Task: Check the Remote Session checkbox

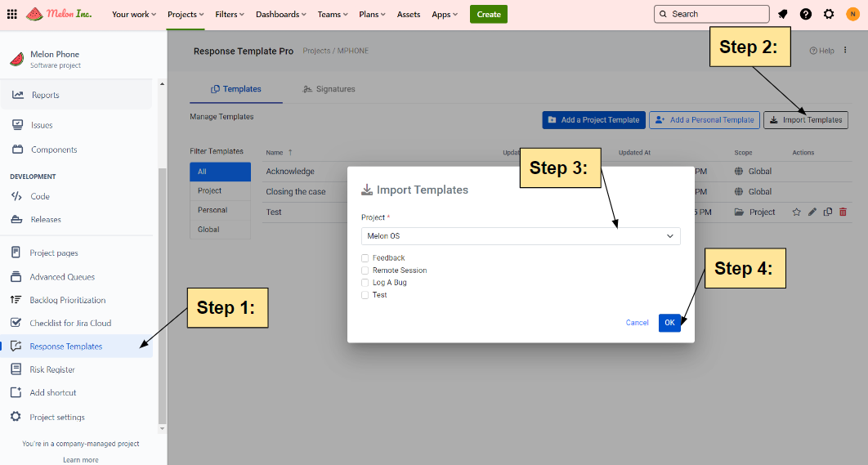Action: coord(365,271)
